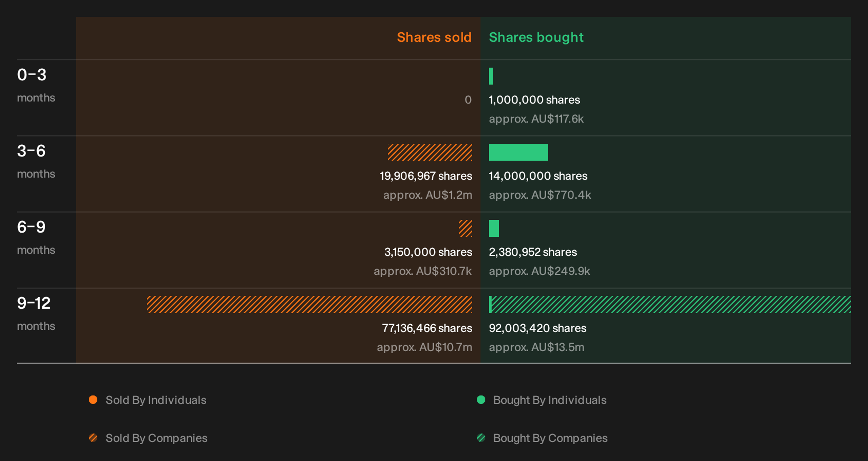The height and width of the screenshot is (461, 868).
Task: Click the 9-12 months row label
Action: coord(36,313)
